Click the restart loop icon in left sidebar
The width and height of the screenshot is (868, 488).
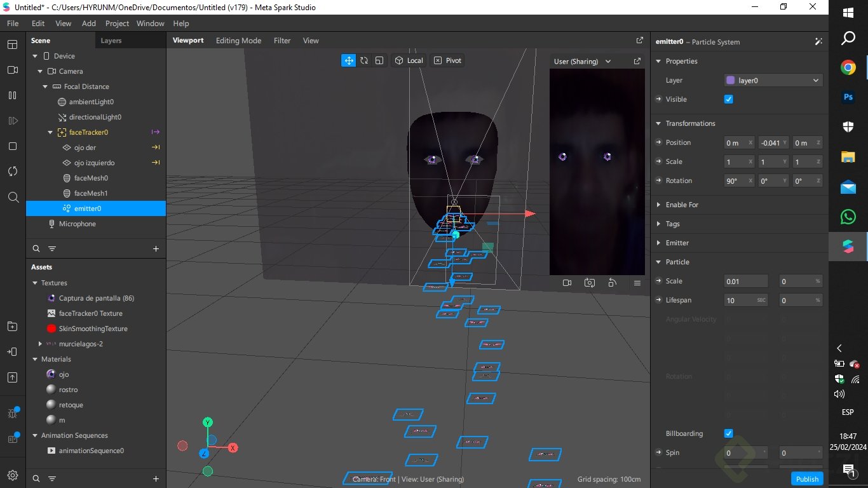(13, 172)
